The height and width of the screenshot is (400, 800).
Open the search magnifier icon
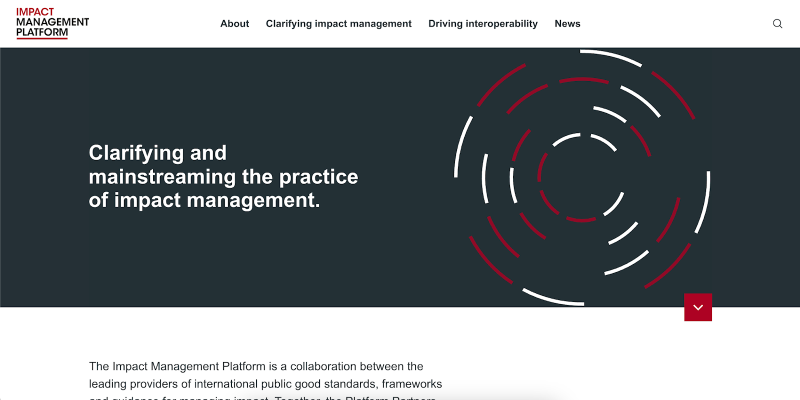(777, 23)
